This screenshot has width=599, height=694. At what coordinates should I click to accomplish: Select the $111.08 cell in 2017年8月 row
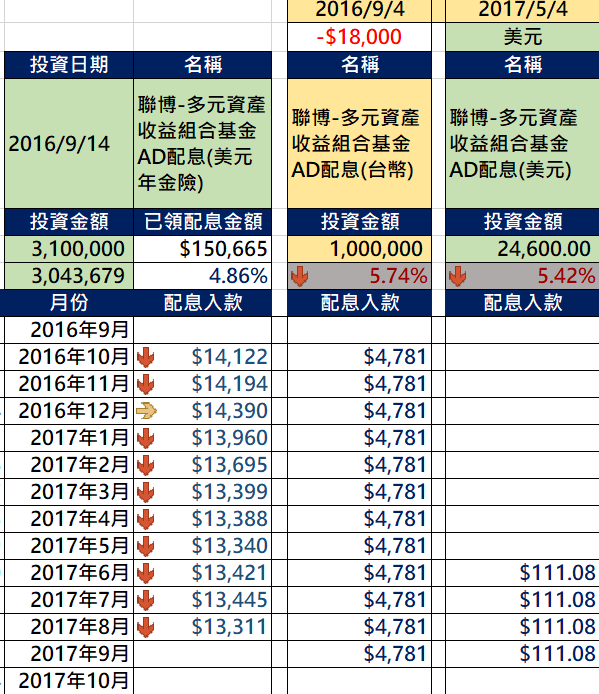522,627
